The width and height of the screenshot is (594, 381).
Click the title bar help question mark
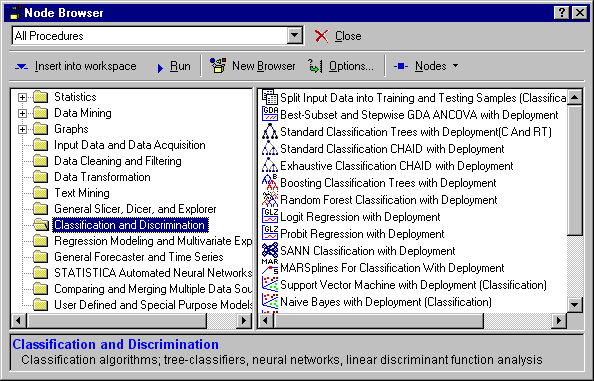pos(561,13)
